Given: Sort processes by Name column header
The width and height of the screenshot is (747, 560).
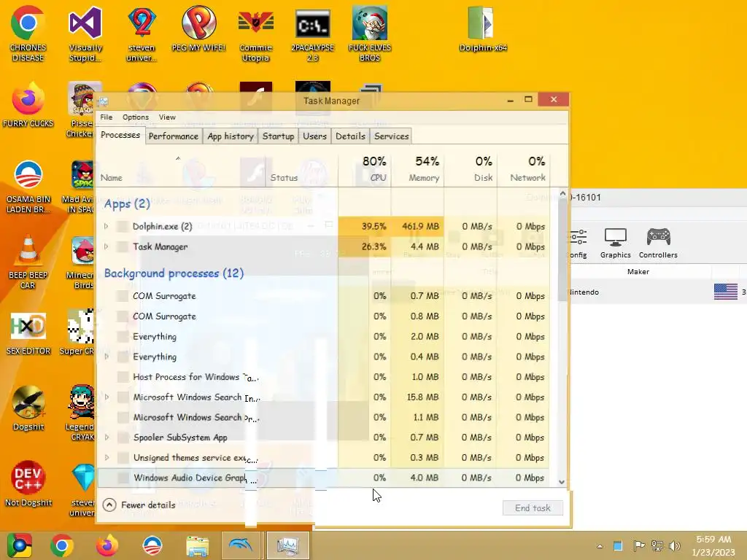Looking at the screenshot, I should pyautogui.click(x=181, y=169).
